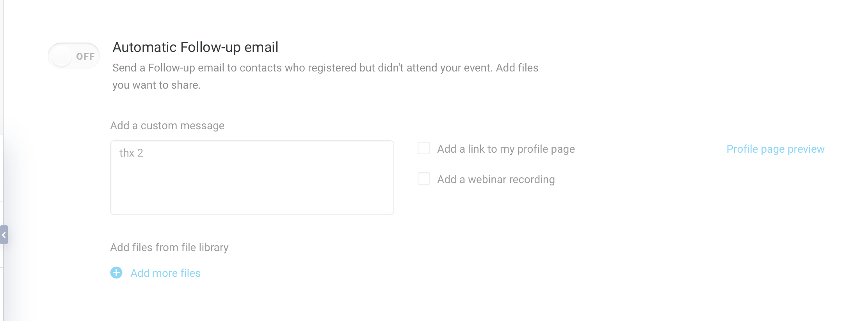Click the left-pointing arrow on the screen edge

point(4,235)
